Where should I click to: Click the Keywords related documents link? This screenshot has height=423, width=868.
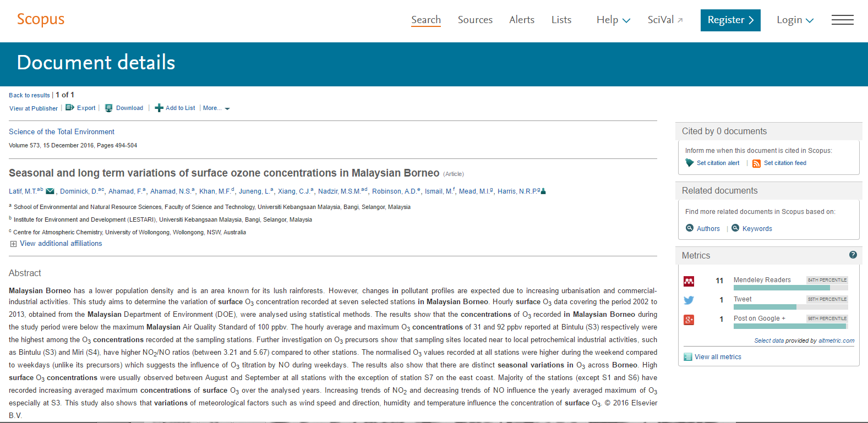[757, 229]
